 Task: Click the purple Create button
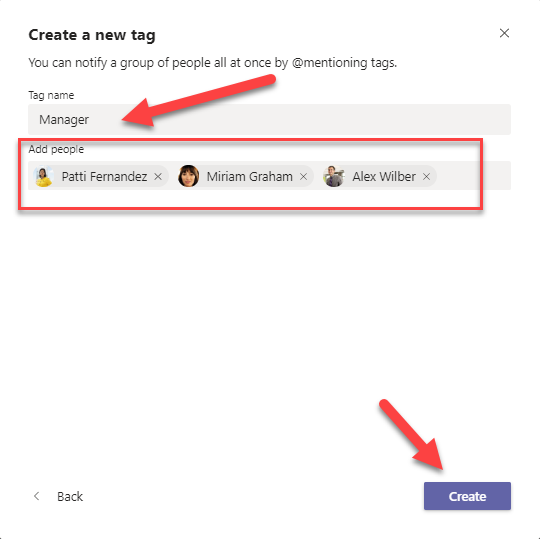467,496
